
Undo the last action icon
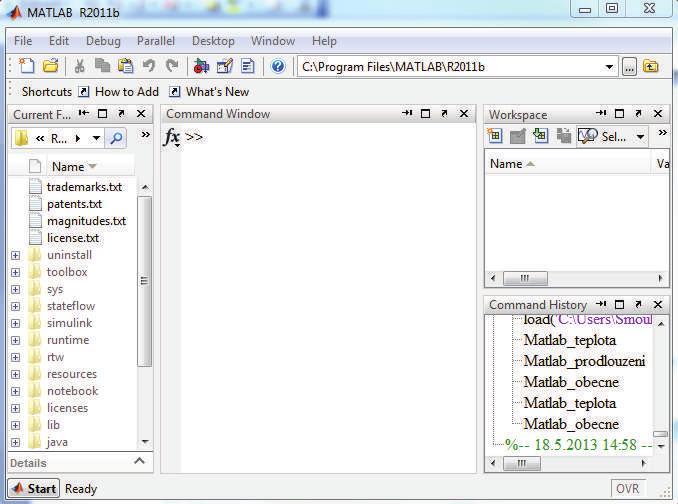click(x=149, y=66)
